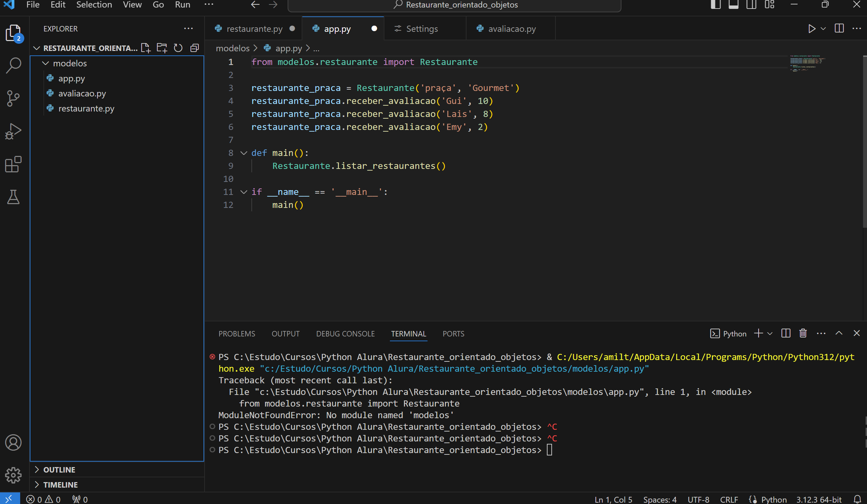Toggle secondary side bar visibility
Image resolution: width=867 pixels, height=504 pixels.
point(751,4)
